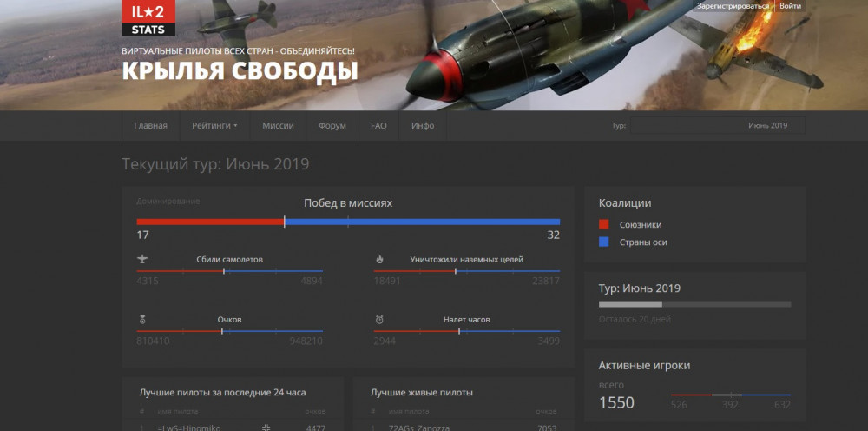Click the value 23817 ground targets

pos(546,281)
